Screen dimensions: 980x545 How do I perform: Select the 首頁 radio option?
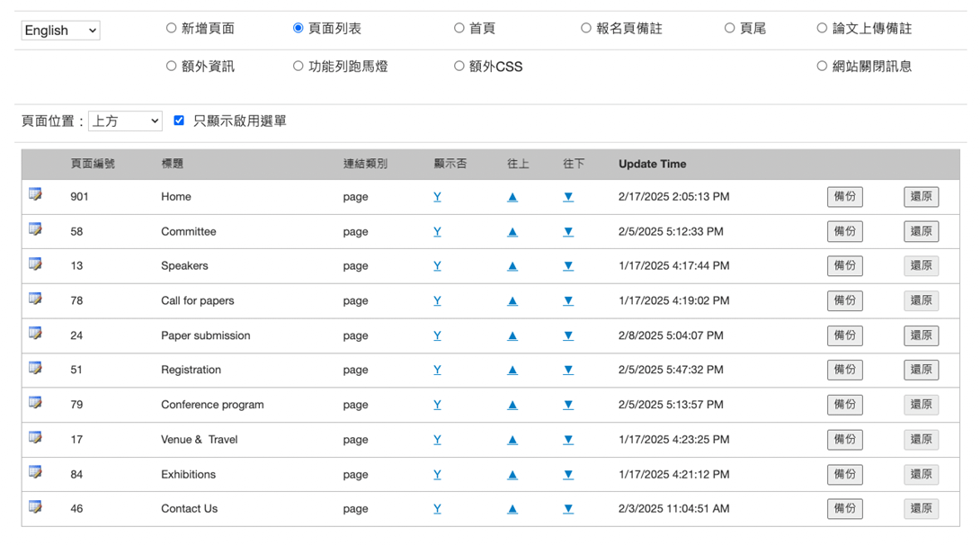coord(459,28)
